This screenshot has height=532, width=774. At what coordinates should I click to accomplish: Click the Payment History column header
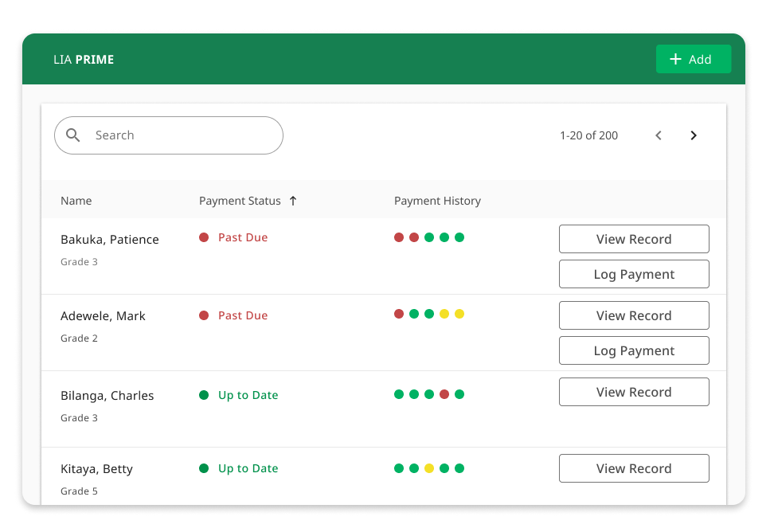[437, 201]
